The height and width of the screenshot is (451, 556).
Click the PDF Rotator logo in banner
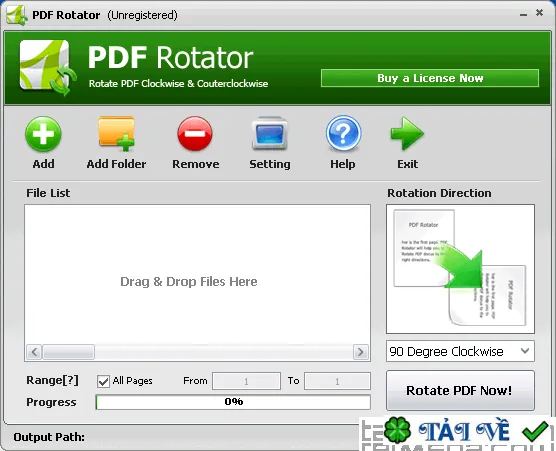click(x=48, y=68)
